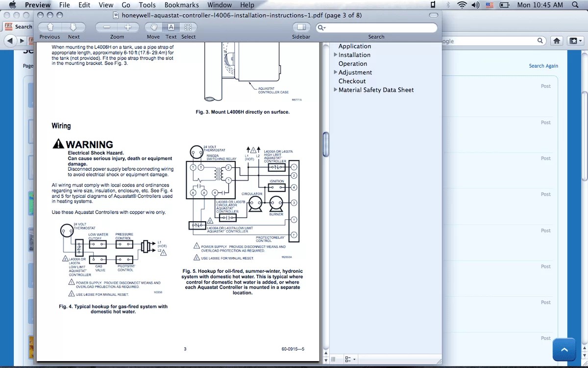This screenshot has height=368, width=588.
Task: Select Checkout in the sidebar outline
Action: pos(352,81)
